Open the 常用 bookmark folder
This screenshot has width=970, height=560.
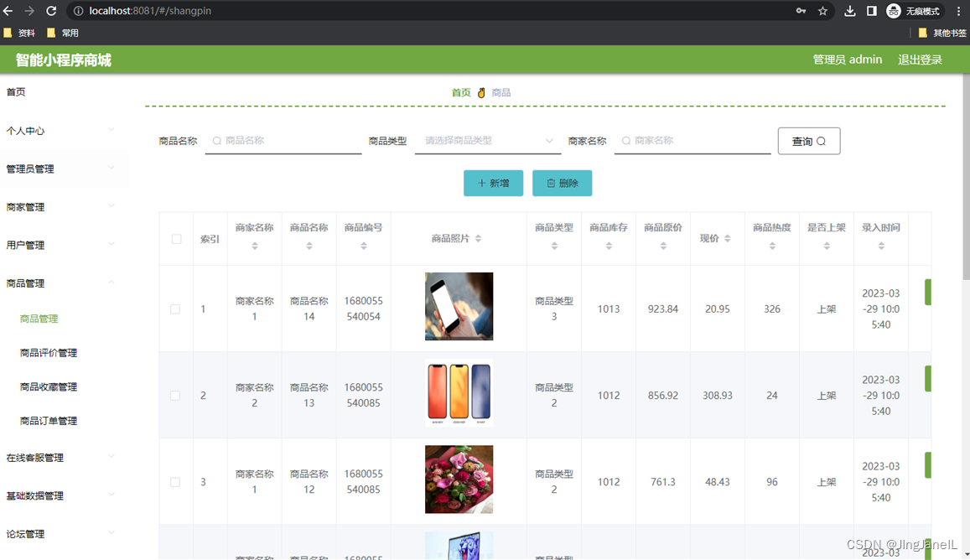[x=63, y=33]
